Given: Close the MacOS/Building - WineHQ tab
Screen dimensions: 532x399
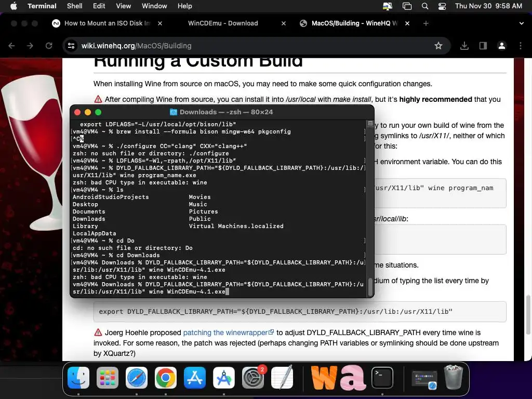Looking at the screenshot, I should click(x=407, y=23).
